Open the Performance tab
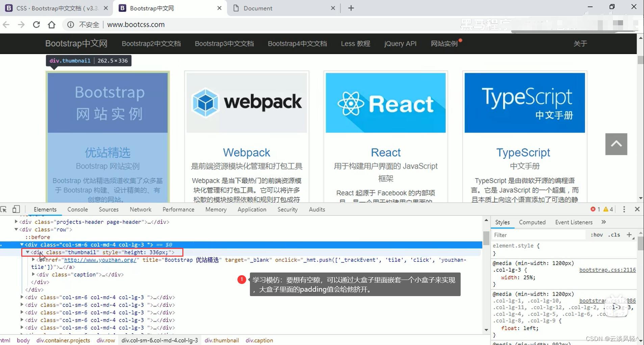 pyautogui.click(x=178, y=209)
